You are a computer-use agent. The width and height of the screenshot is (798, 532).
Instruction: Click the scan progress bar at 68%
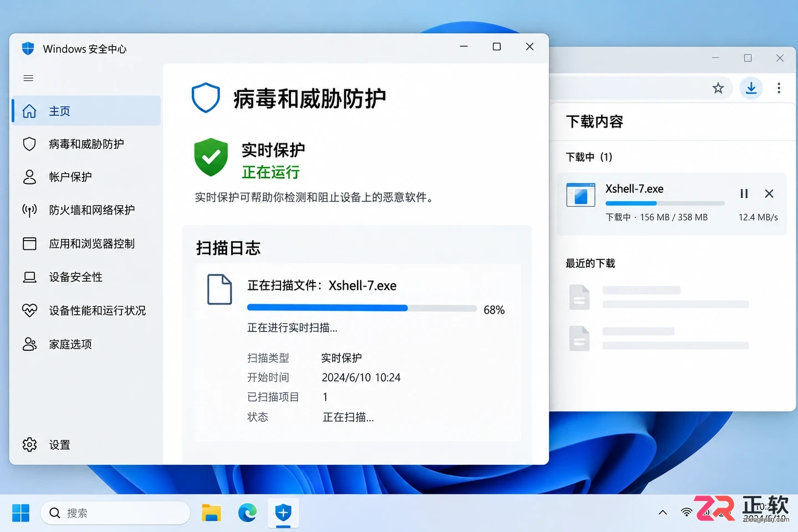[x=362, y=308]
